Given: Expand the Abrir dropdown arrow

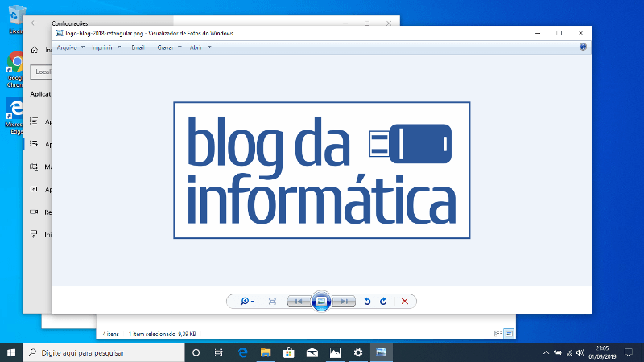Looking at the screenshot, I should click(209, 47).
